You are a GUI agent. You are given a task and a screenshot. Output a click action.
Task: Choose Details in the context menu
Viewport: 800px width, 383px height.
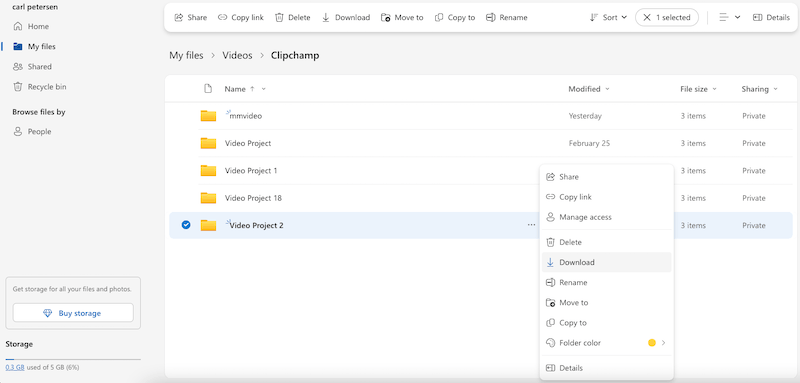tap(606, 368)
